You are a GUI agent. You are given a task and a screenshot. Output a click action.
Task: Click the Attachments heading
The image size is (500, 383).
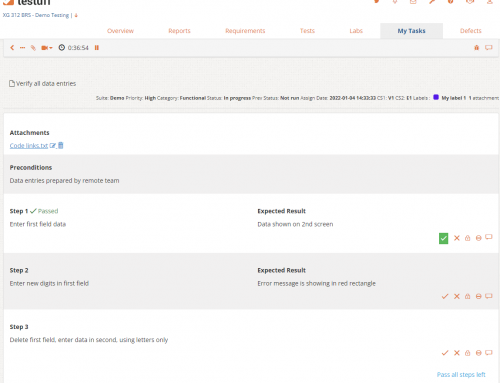29,133
